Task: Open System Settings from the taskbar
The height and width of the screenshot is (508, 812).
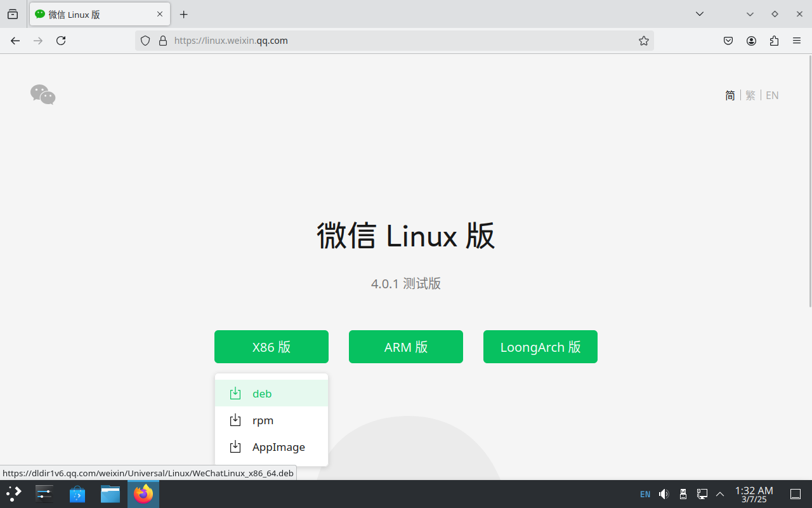Action: [x=44, y=494]
